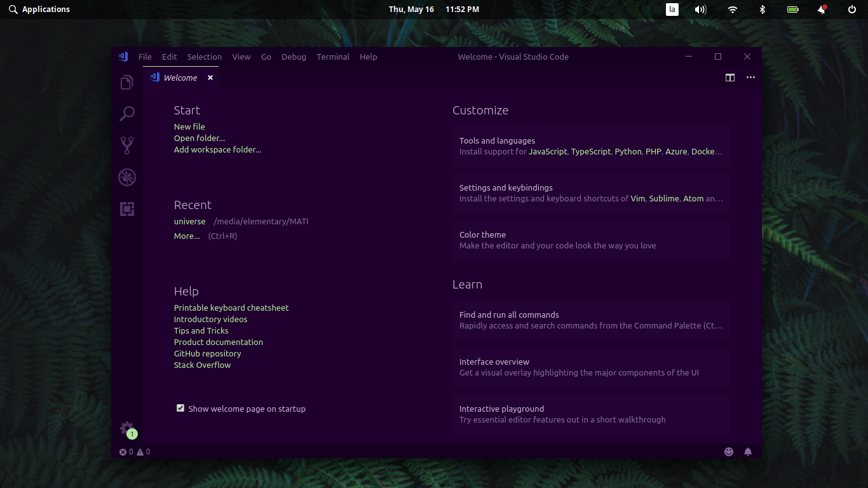Click Add workspace folder... link
This screenshot has height=488, width=868.
tap(218, 149)
